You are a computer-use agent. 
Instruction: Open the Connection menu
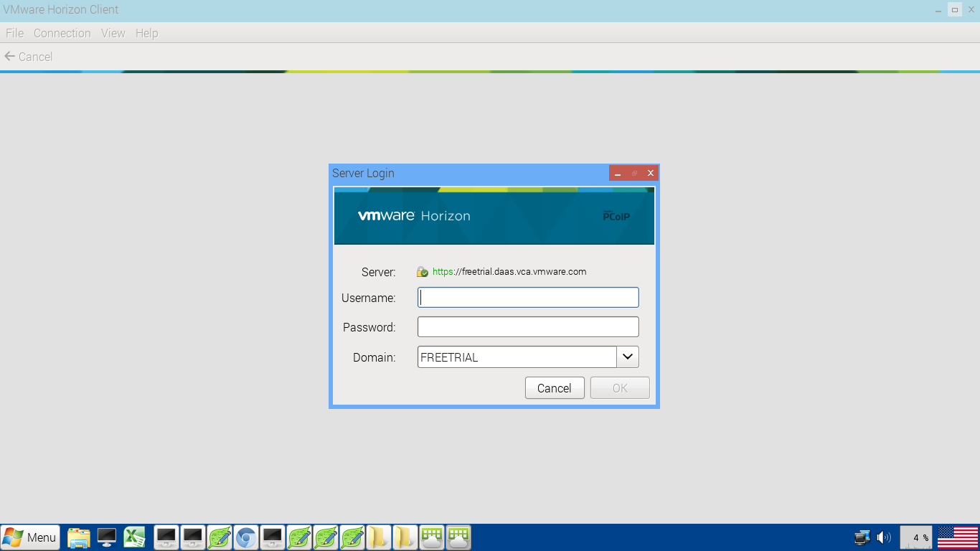(x=62, y=33)
